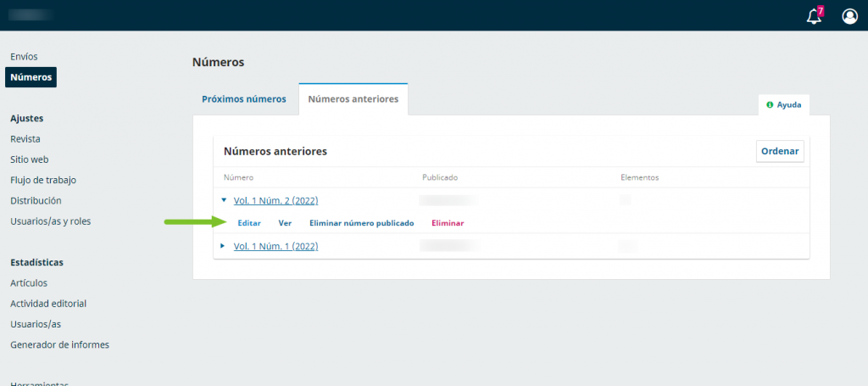Click Editar for Vol. 1 Núm. 2

click(249, 223)
